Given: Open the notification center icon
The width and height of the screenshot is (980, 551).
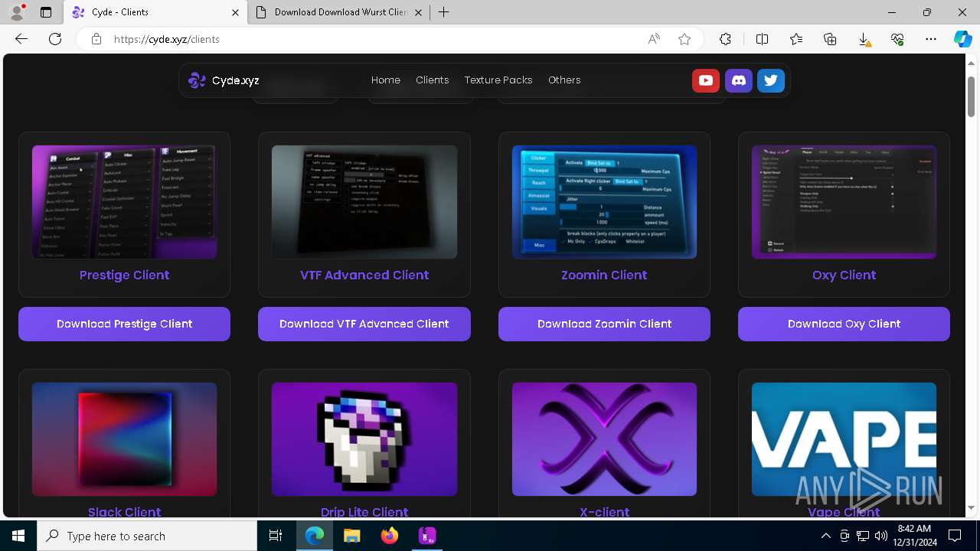Looking at the screenshot, I should tap(955, 536).
